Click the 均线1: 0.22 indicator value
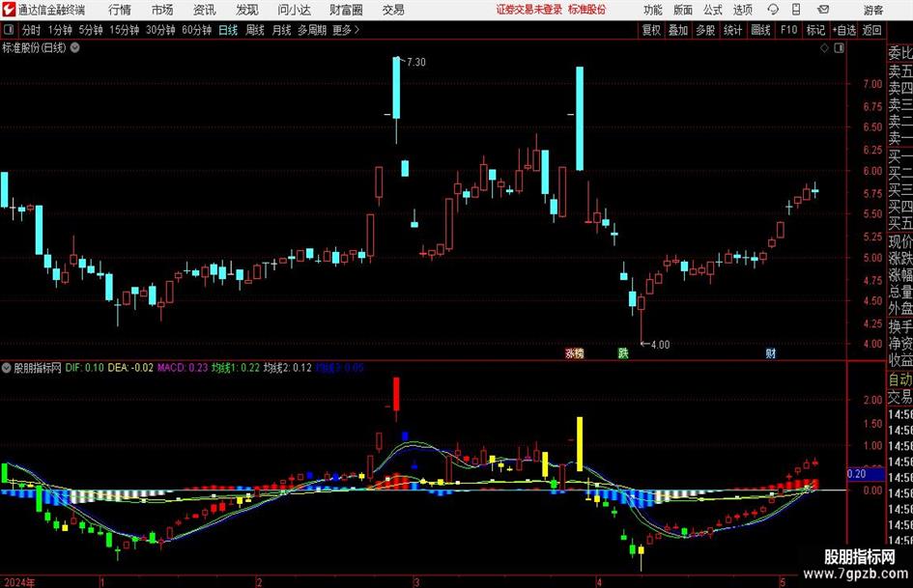The height and width of the screenshot is (588, 913). coord(235,368)
